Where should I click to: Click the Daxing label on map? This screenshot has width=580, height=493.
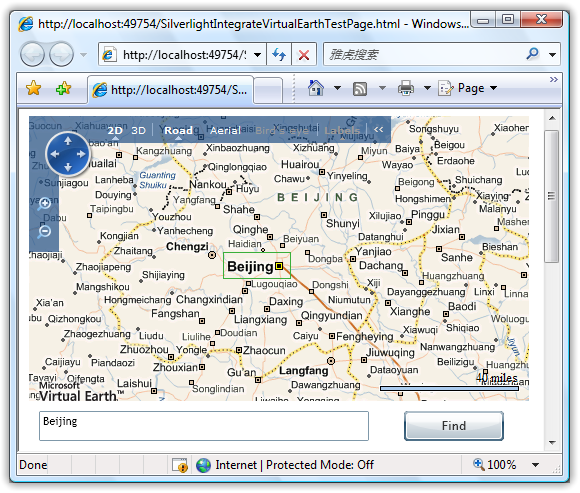(x=286, y=301)
